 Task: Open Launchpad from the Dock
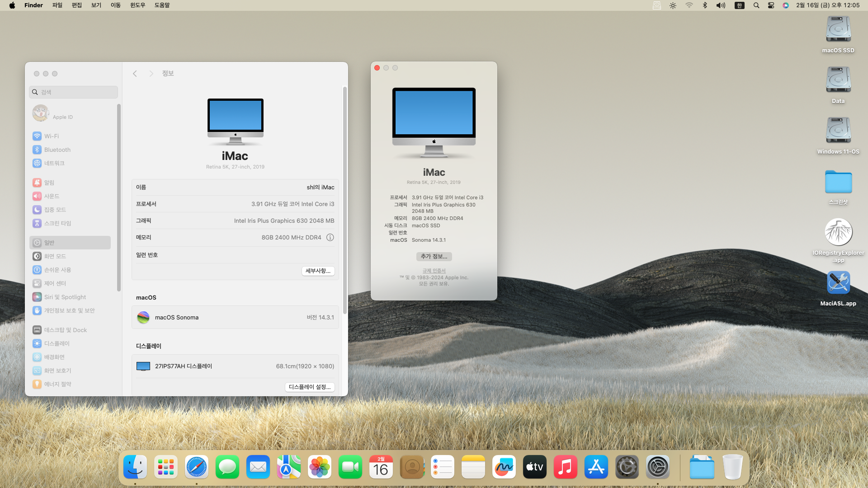(166, 467)
